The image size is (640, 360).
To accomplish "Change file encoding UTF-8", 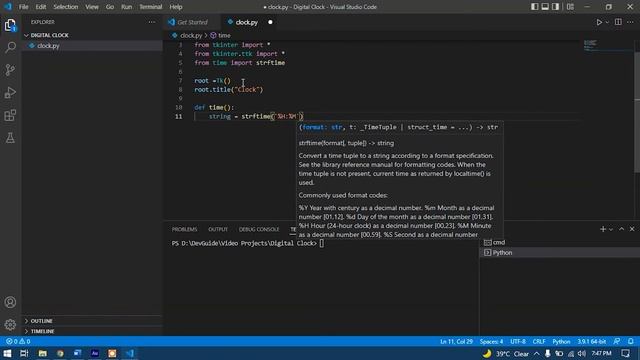I will (x=518, y=342).
